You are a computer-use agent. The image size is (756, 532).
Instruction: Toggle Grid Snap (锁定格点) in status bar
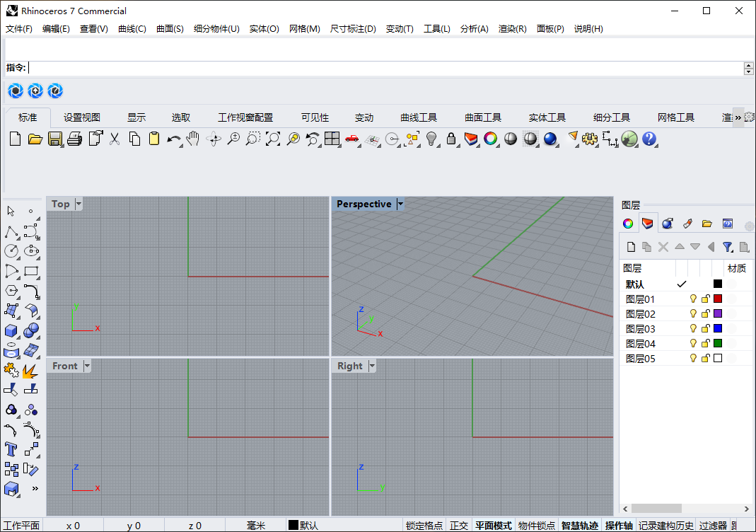424,525
